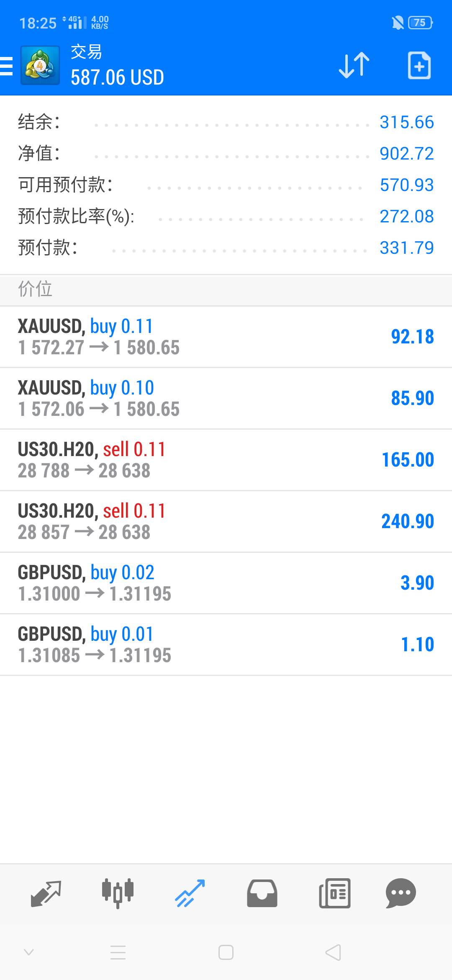452x980 pixels.
Task: Tap the Android back navigation button
Action: [333, 952]
